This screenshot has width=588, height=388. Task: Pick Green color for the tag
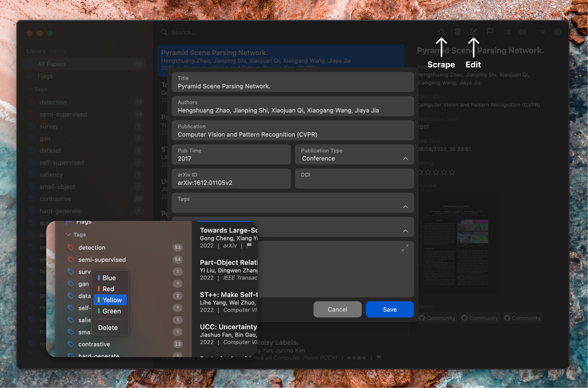(x=110, y=311)
